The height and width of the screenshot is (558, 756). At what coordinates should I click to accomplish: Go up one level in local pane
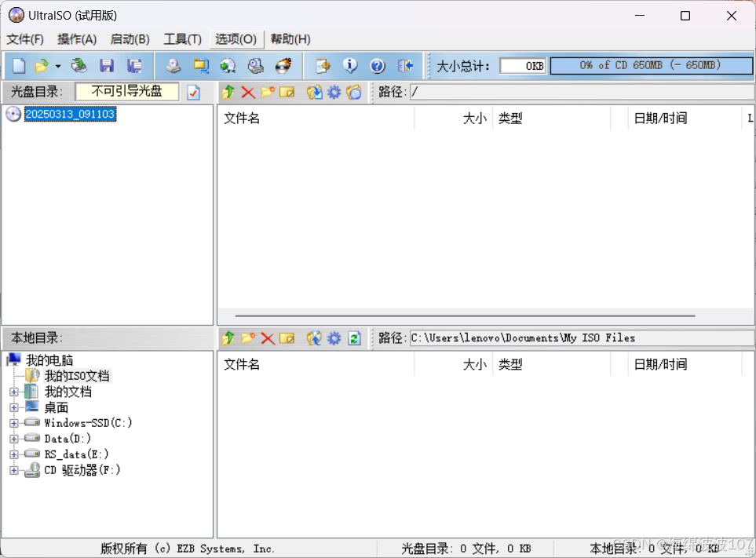pos(228,338)
